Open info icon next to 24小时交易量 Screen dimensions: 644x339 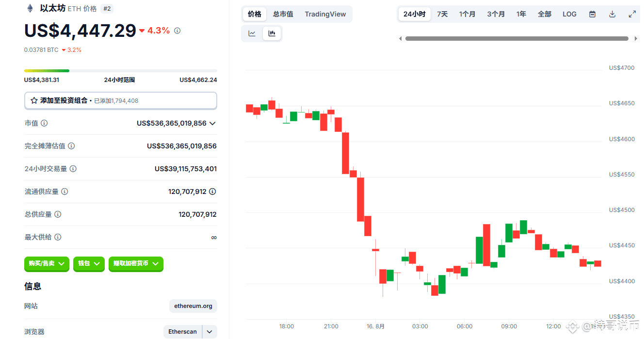tap(73, 169)
